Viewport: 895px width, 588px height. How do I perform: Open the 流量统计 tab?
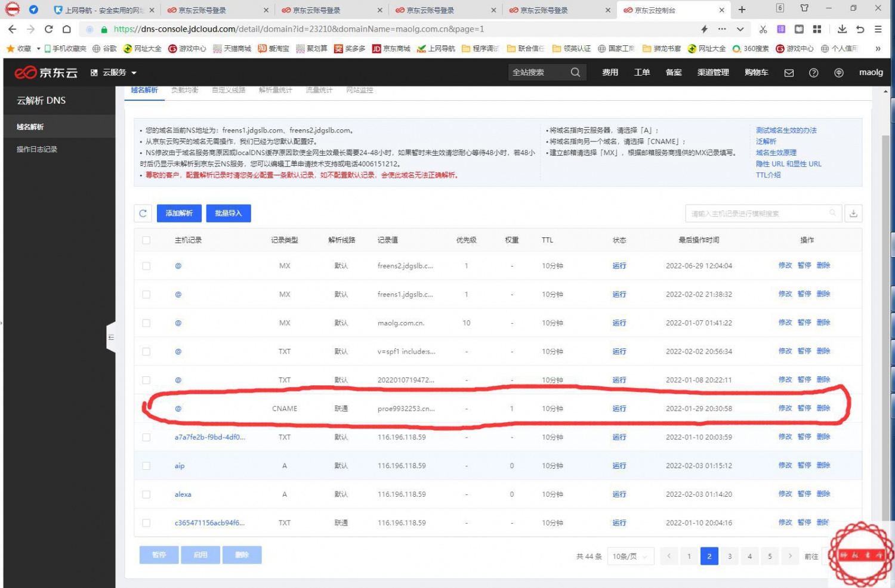(319, 90)
